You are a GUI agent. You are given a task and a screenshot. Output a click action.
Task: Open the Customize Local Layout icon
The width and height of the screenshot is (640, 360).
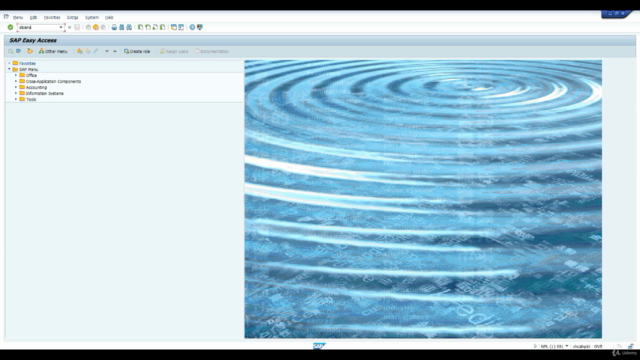(x=200, y=27)
